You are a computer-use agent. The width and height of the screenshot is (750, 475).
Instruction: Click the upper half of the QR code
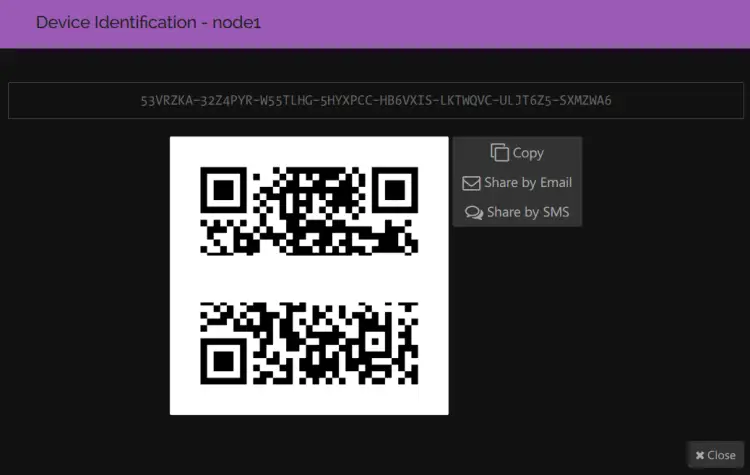(309, 211)
